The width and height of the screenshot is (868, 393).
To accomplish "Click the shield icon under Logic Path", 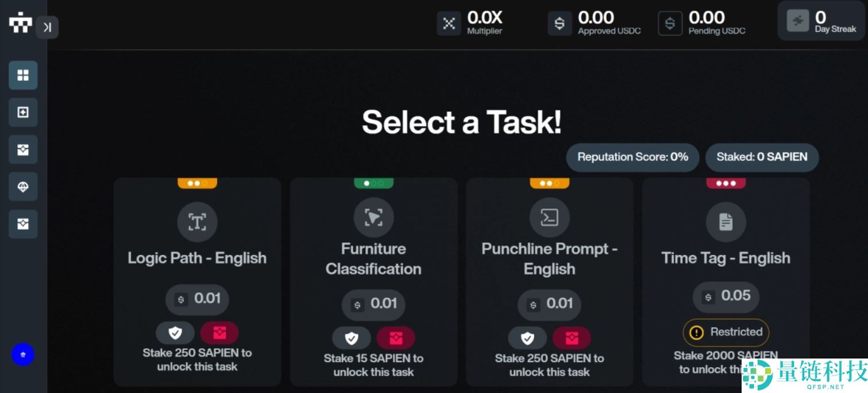I will [175, 333].
